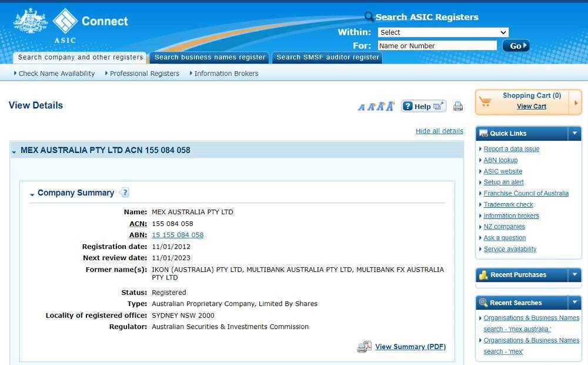Collapse the MEX AUSTRALIA PTY LTD section

14,152
